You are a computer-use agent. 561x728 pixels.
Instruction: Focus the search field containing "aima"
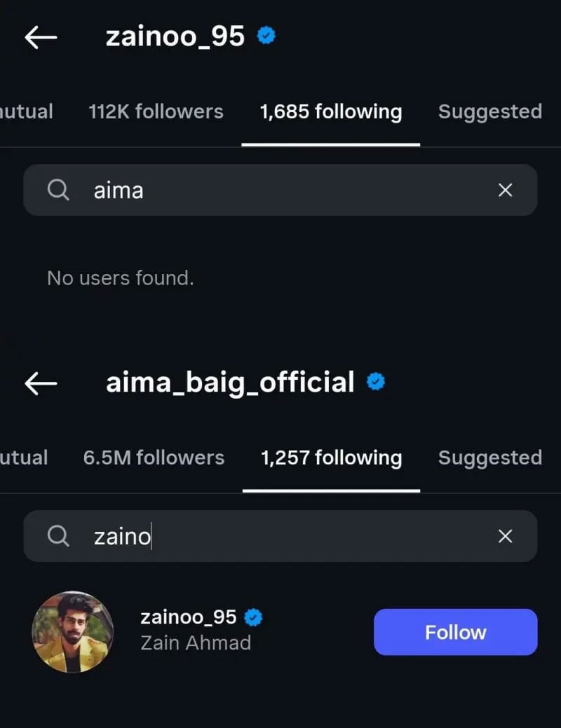pyautogui.click(x=280, y=190)
